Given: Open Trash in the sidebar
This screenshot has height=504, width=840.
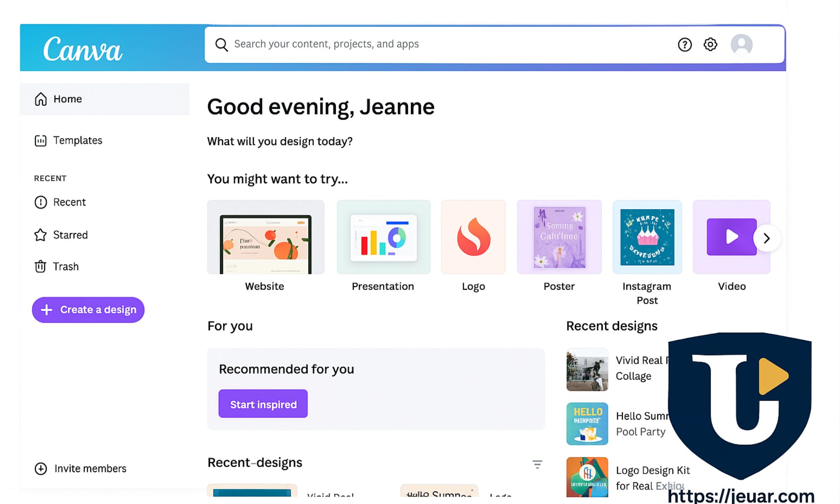Looking at the screenshot, I should pos(66,267).
